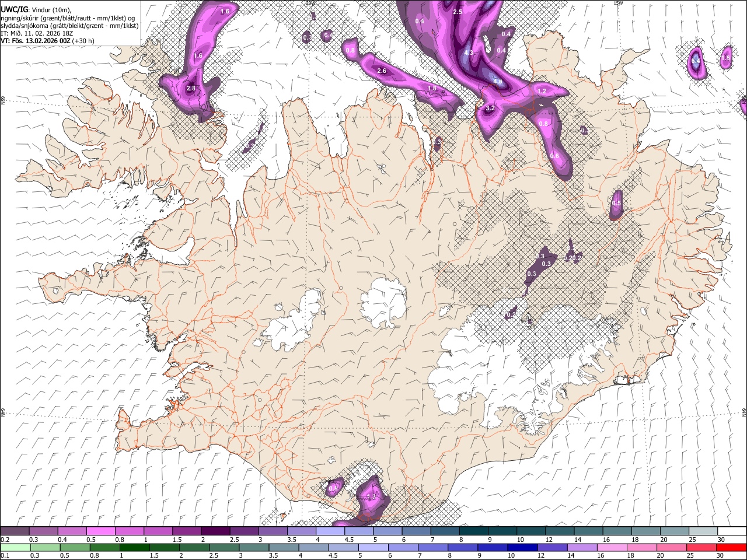Screen dimensions: 747x560
Task: Click the 0.6 precipitation value on the map
Action: pos(554,156)
